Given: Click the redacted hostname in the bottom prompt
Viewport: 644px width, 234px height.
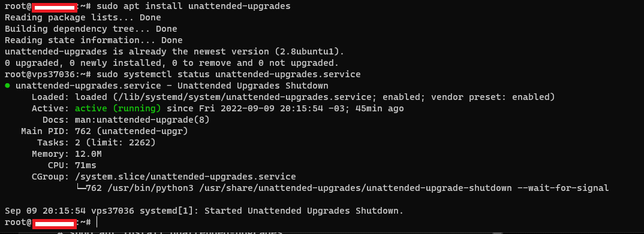Looking at the screenshot, I should point(55,223).
